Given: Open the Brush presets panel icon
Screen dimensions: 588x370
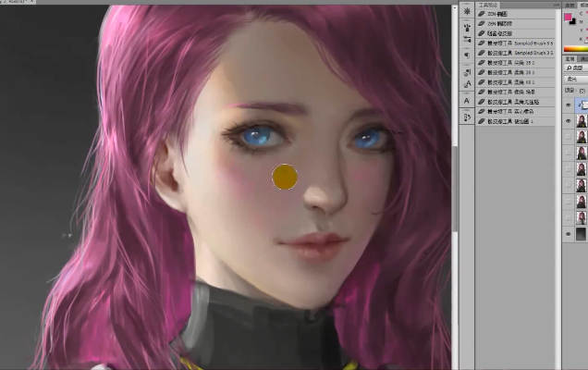Looking at the screenshot, I should [467, 11].
